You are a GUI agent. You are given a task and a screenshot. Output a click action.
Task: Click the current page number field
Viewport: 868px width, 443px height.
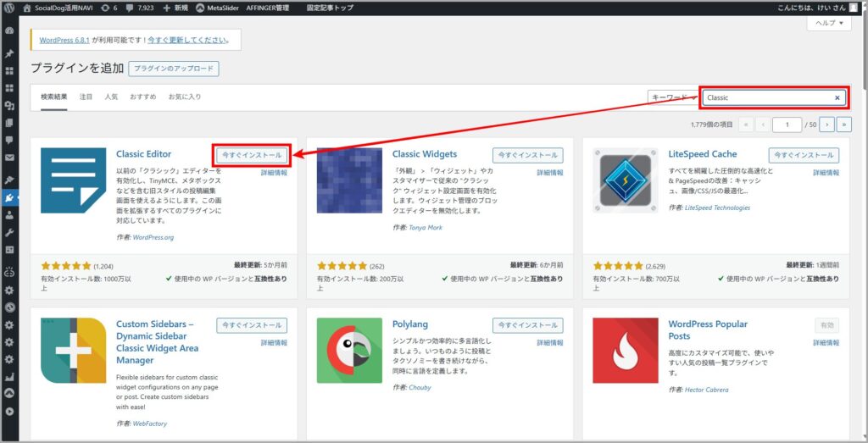[787, 125]
